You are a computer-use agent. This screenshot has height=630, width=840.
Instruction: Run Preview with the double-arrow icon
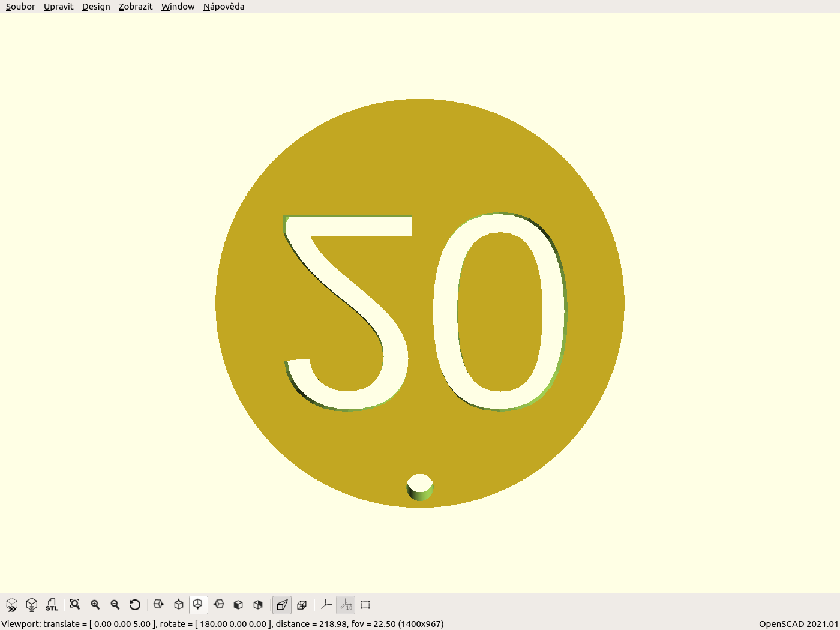[x=12, y=605]
